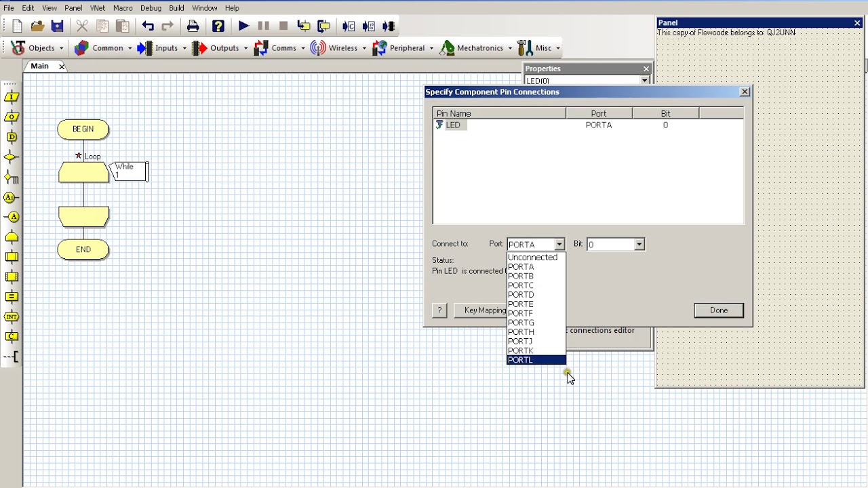Select the Input flowchart icon in sidebar
This screenshot has width=868, height=488.
[x=12, y=97]
